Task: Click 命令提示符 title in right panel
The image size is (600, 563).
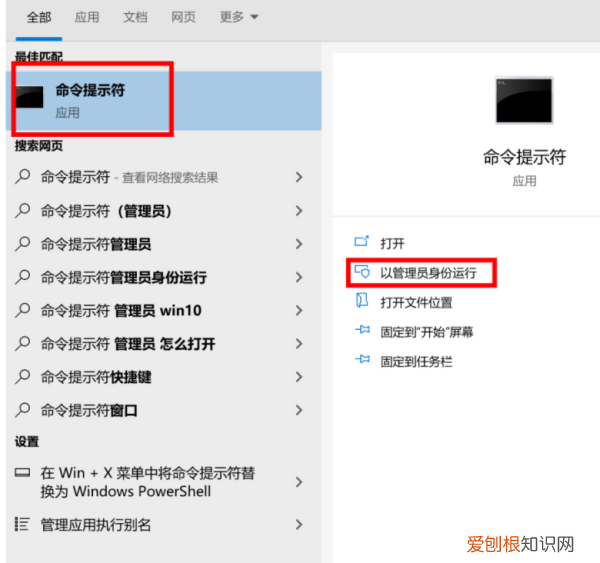Action: point(524,157)
